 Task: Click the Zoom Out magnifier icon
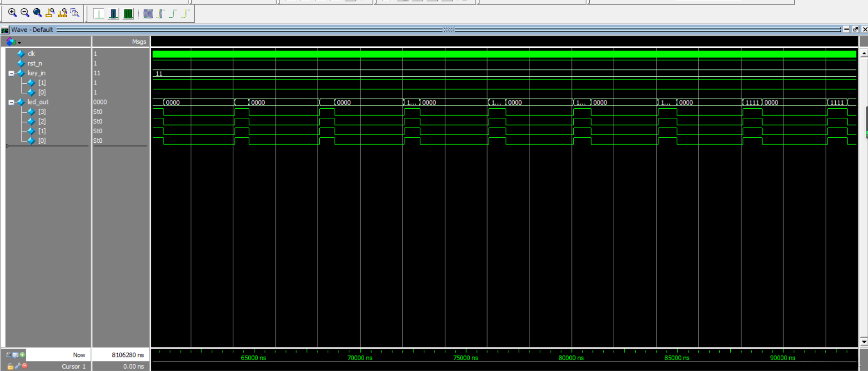click(x=25, y=13)
